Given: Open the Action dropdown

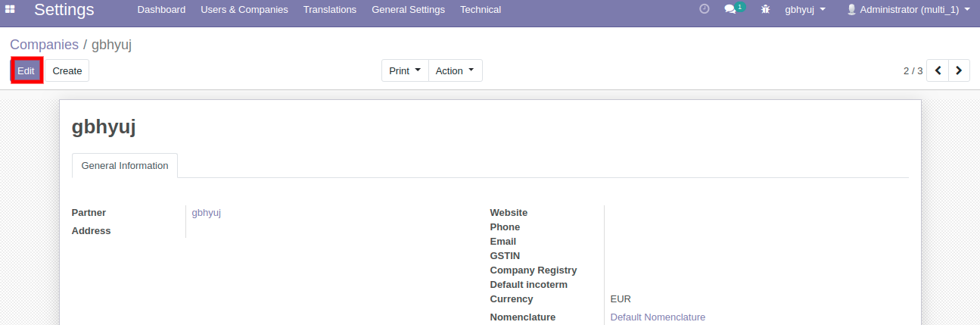Looking at the screenshot, I should (x=455, y=70).
